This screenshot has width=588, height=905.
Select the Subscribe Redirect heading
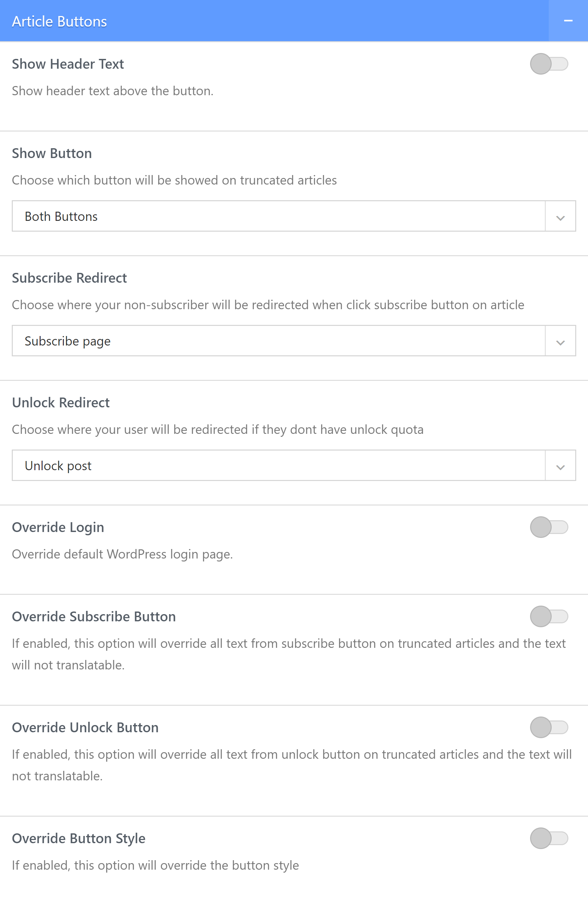click(x=69, y=278)
